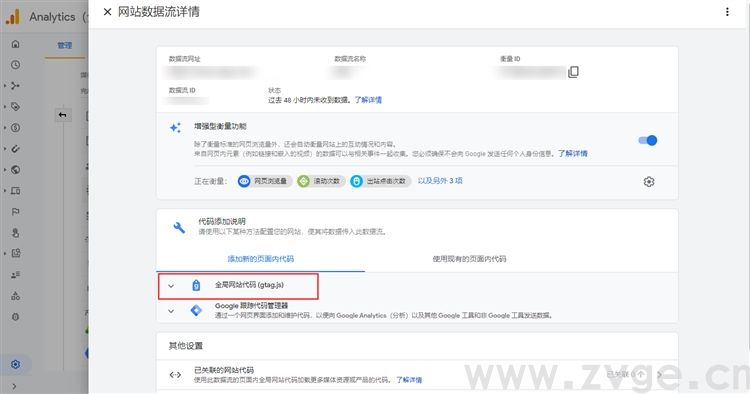Click 以及另外 3 项 link

coord(440,181)
